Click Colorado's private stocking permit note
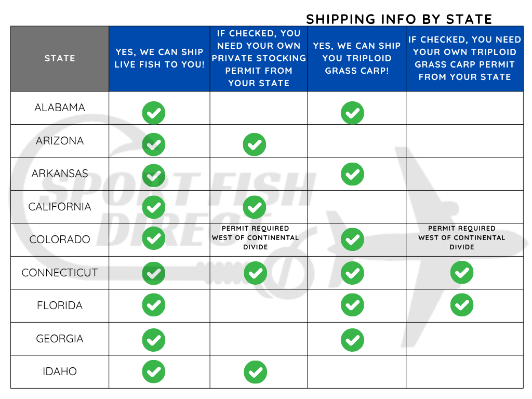The width and height of the screenshot is (532, 399). click(x=255, y=237)
